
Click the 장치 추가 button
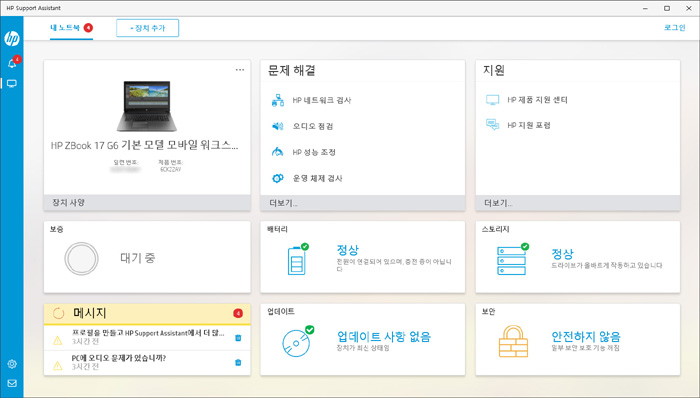[x=147, y=28]
